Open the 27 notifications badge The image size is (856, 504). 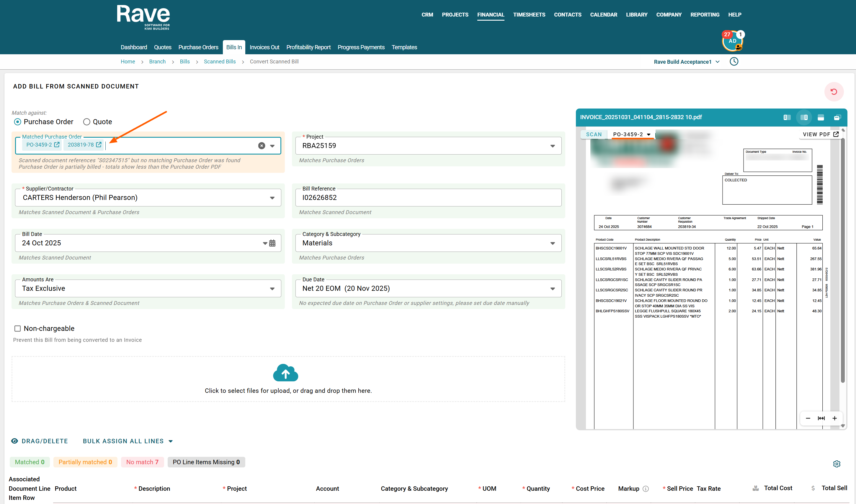point(727,35)
